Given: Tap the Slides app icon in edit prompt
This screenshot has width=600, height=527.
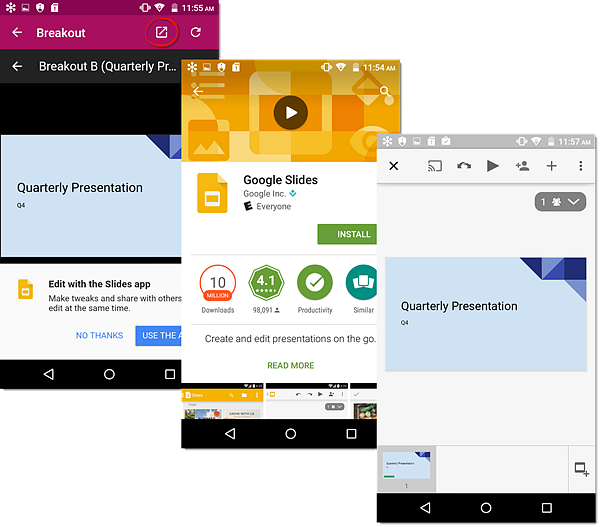Looking at the screenshot, I should point(26,289).
